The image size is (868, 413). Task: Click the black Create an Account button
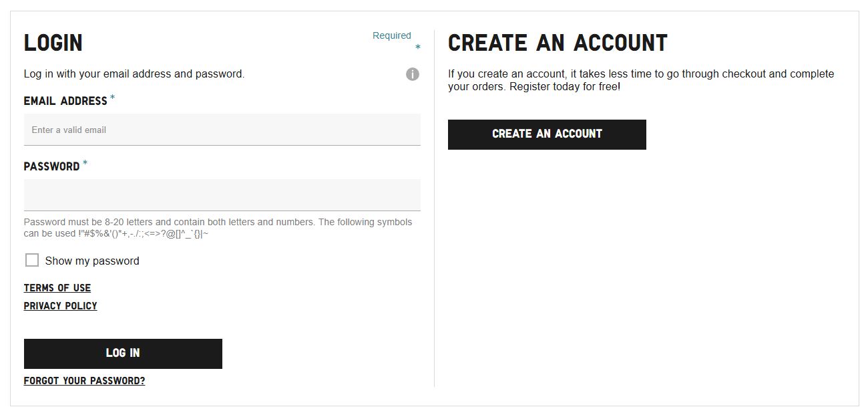pos(547,134)
